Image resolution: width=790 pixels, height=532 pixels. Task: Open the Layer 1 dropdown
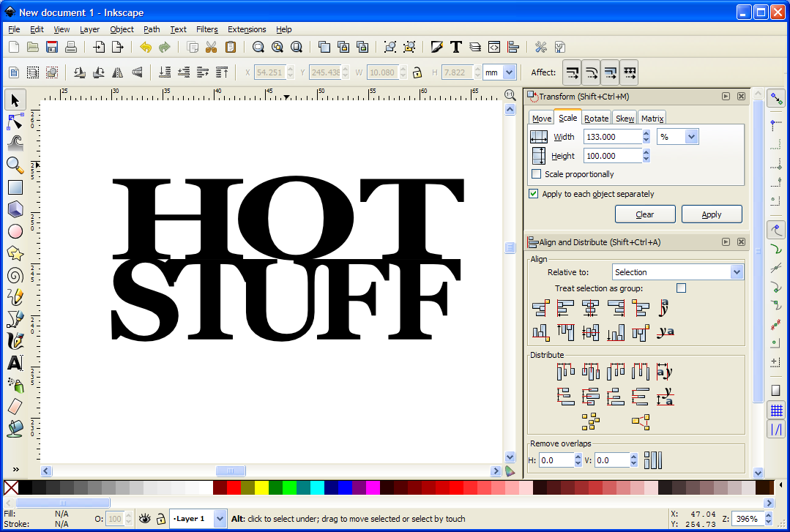(220, 518)
